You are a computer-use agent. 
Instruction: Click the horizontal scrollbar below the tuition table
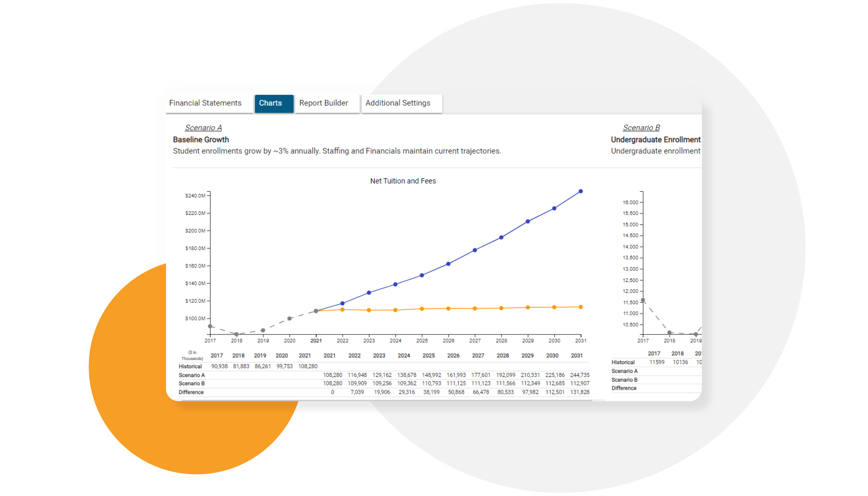[387, 400]
